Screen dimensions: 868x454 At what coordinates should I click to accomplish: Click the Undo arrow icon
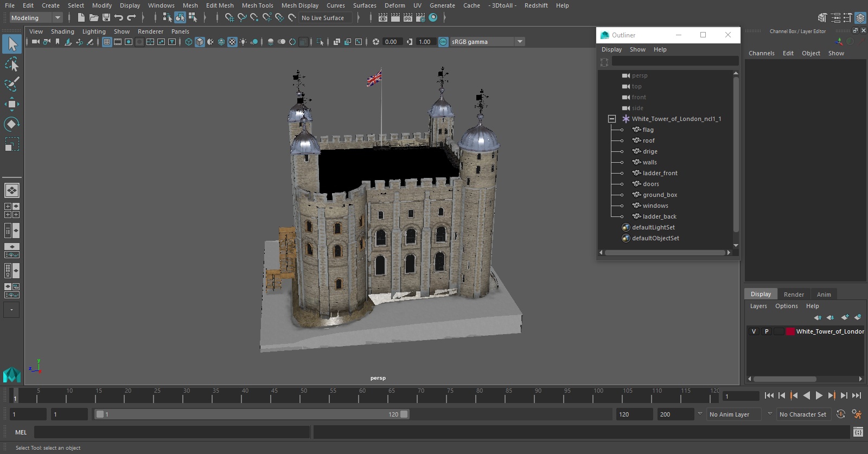pos(119,18)
